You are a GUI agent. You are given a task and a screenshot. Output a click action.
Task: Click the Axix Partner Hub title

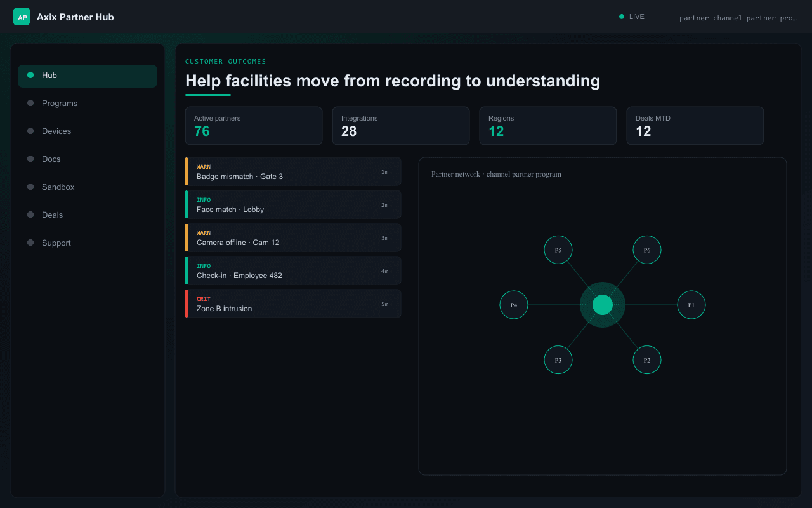(x=75, y=17)
